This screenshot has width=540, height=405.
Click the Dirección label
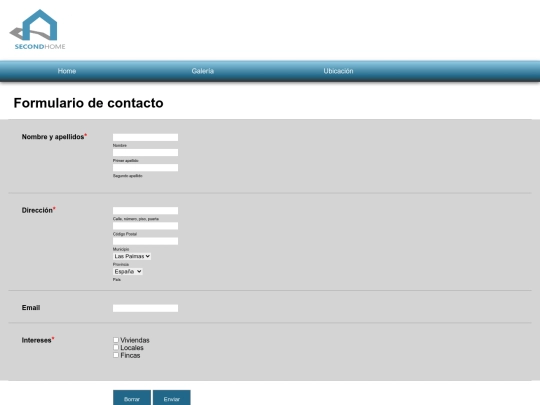(39, 210)
